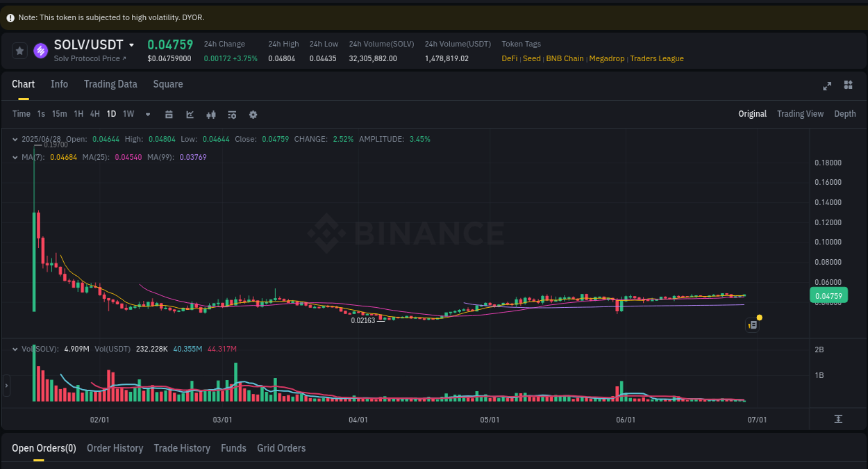Switch to the Trading Data tab

pyautogui.click(x=110, y=84)
